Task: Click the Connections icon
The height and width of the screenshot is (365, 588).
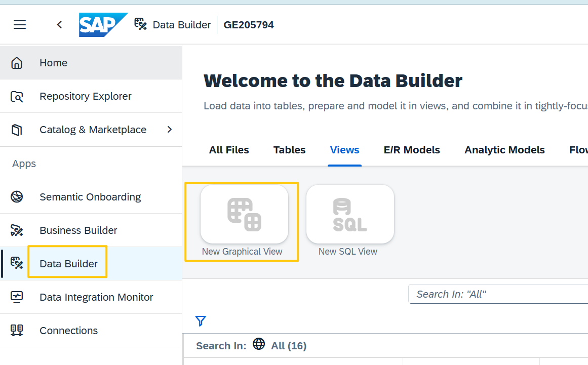Action: [x=17, y=331]
